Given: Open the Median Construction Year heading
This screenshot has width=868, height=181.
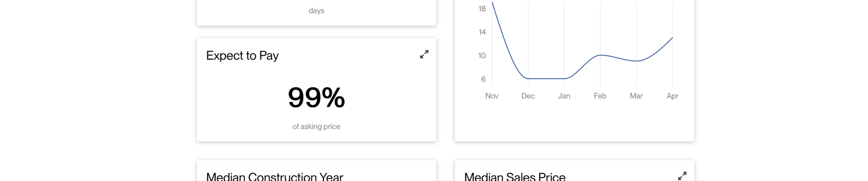Looking at the screenshot, I should (x=274, y=176).
